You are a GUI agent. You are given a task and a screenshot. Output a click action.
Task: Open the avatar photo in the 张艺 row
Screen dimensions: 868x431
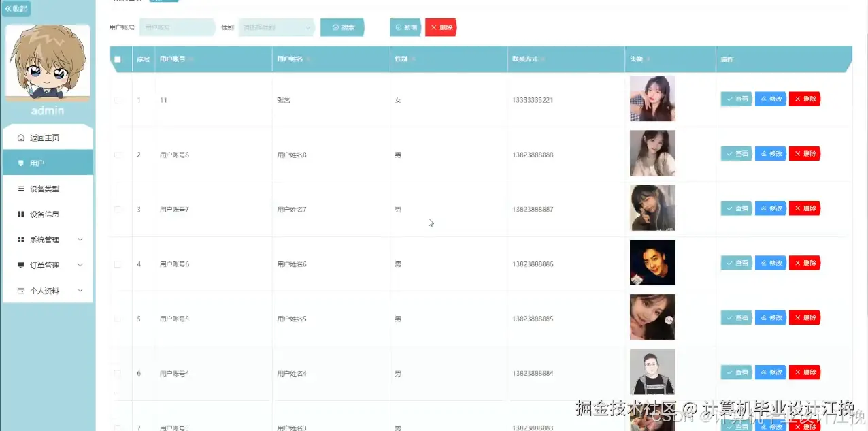[x=652, y=99]
